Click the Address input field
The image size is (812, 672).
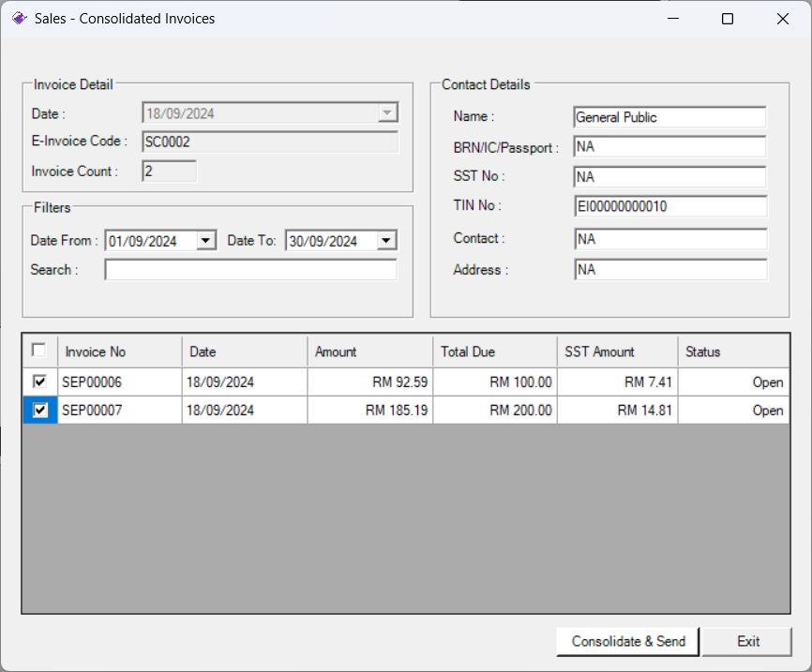click(x=669, y=270)
